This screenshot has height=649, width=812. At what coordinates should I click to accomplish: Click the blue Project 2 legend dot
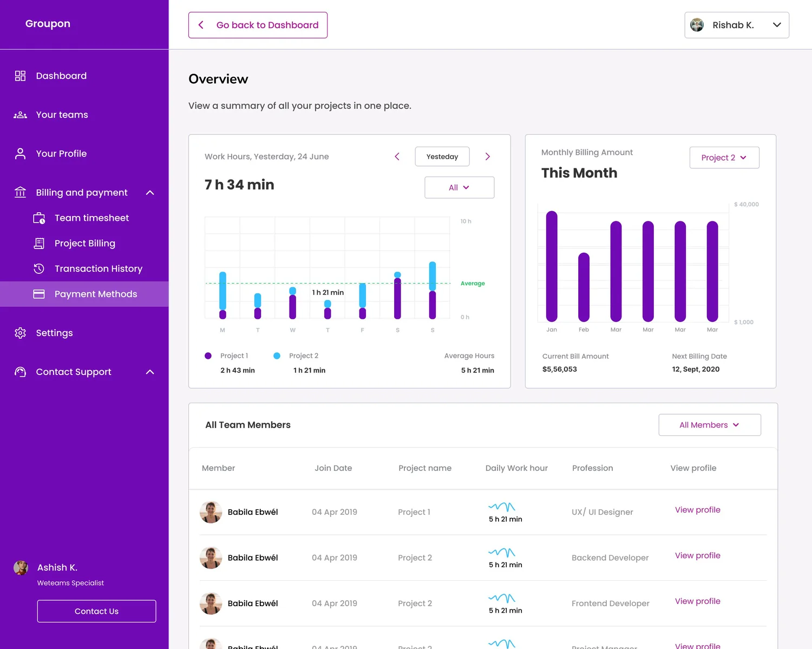coord(277,356)
